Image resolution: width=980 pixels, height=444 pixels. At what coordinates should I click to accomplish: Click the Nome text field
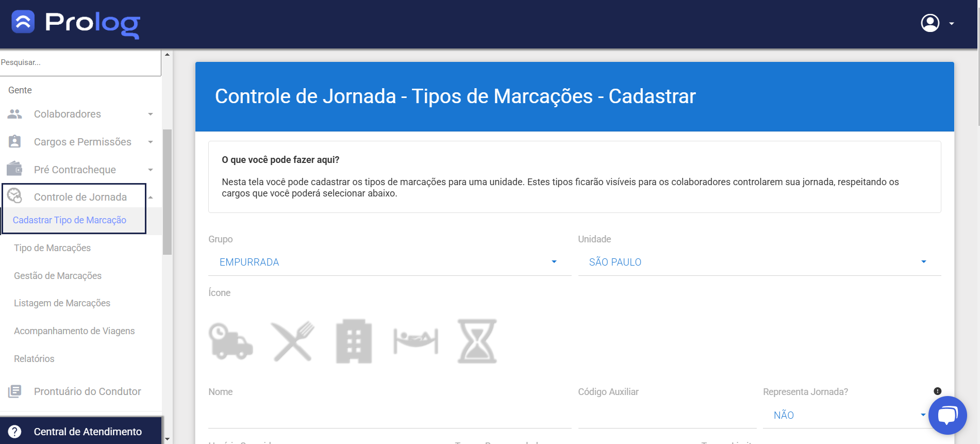[389, 416]
